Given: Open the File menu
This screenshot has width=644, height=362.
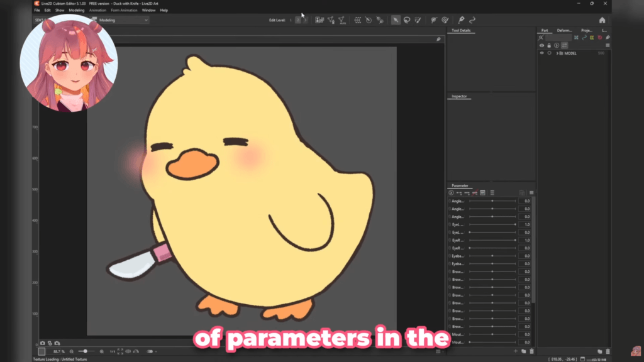Looking at the screenshot, I should click(37, 10).
